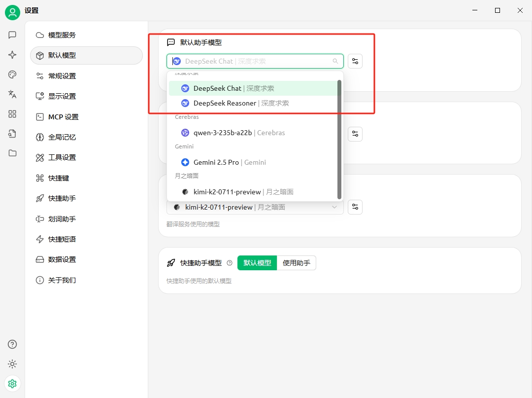Minimize the settings window
Image resolution: width=532 pixels, height=398 pixels.
(x=475, y=10)
